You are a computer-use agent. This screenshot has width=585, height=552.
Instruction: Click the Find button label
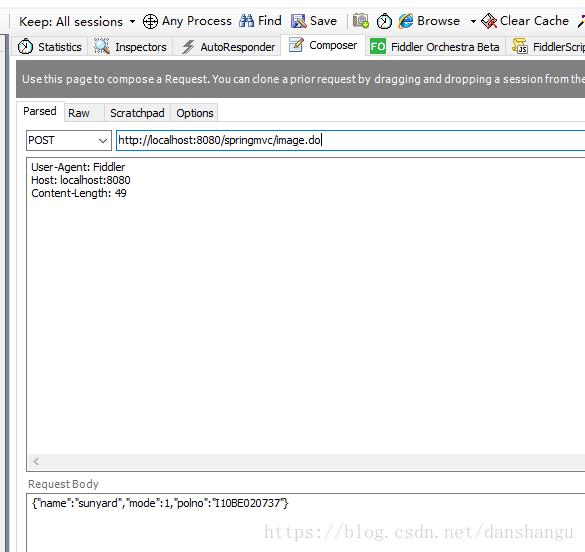coord(269,21)
